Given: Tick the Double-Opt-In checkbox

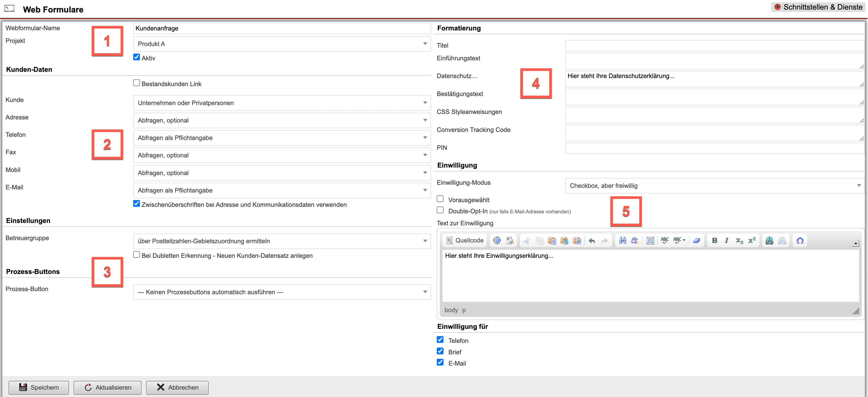Looking at the screenshot, I should point(440,210).
